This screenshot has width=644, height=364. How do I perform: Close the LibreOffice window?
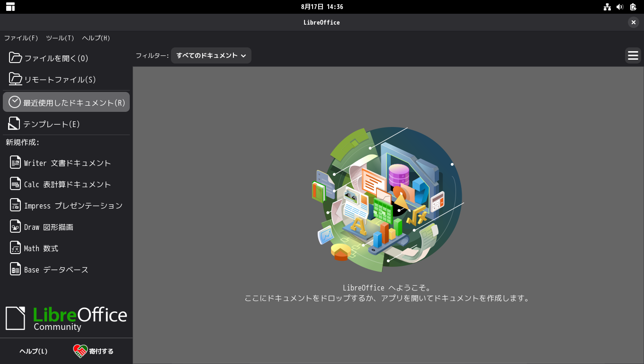coord(634,22)
